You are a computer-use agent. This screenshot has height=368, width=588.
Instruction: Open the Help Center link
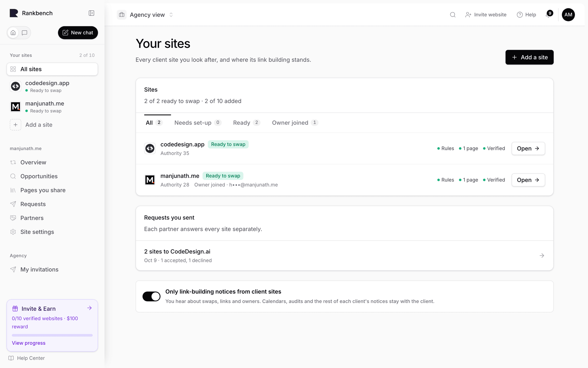click(x=27, y=358)
